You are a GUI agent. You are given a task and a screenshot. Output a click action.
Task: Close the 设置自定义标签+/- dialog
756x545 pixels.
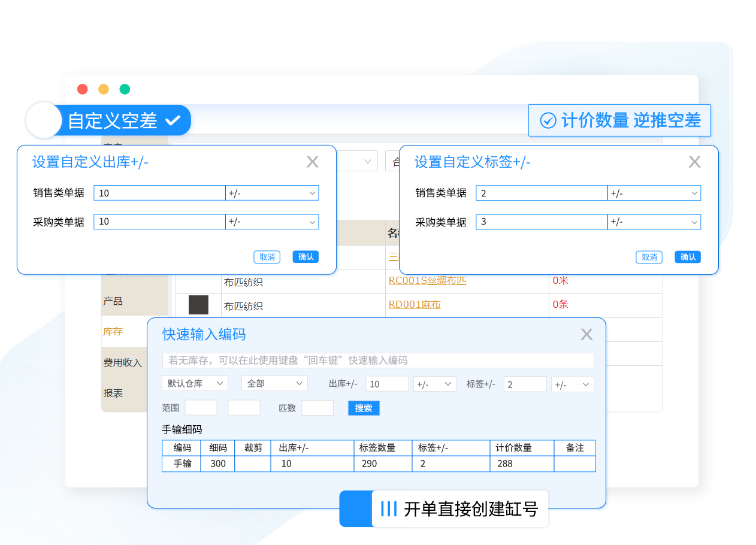point(694,162)
